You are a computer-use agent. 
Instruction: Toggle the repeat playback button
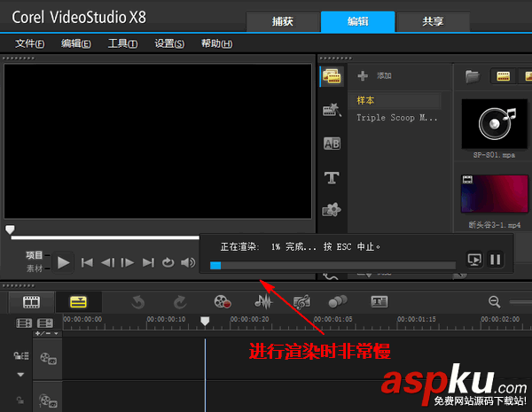click(x=168, y=263)
